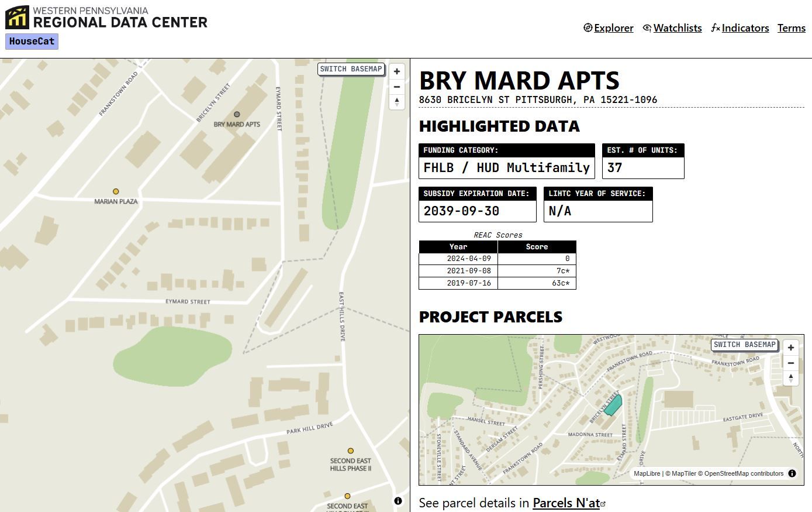This screenshot has height=512, width=812.
Task: Click the highlighted teal parcel polygon
Action: point(613,406)
